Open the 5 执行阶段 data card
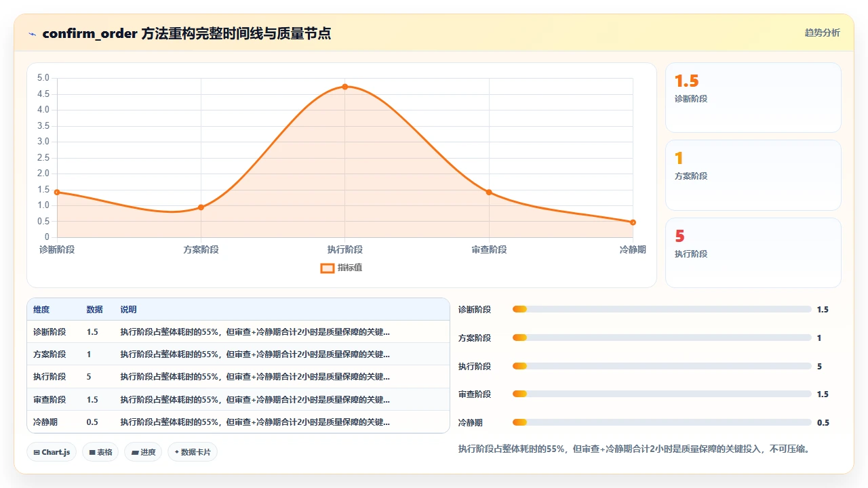The height and width of the screenshot is (488, 868). point(753,253)
